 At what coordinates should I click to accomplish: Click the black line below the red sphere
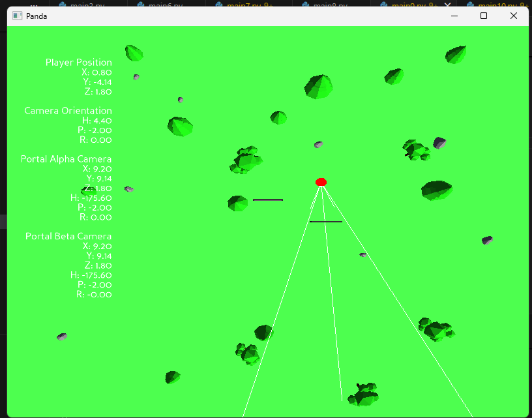pos(325,222)
